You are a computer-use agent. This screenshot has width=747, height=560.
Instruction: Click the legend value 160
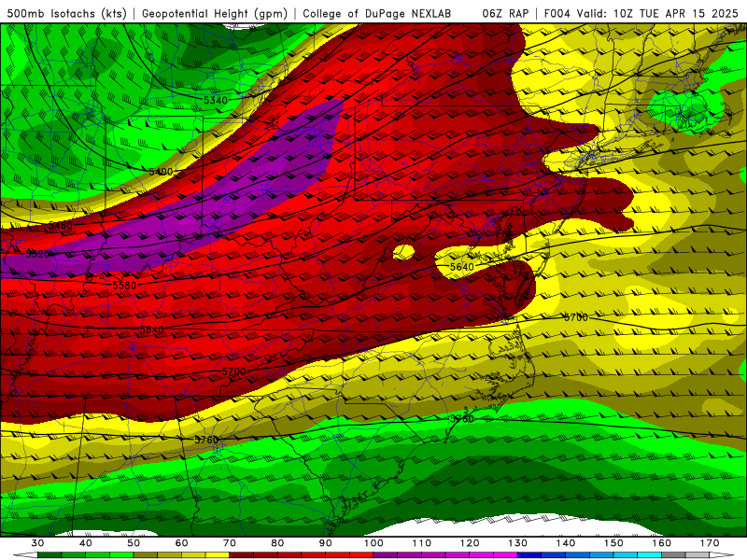coord(662,543)
